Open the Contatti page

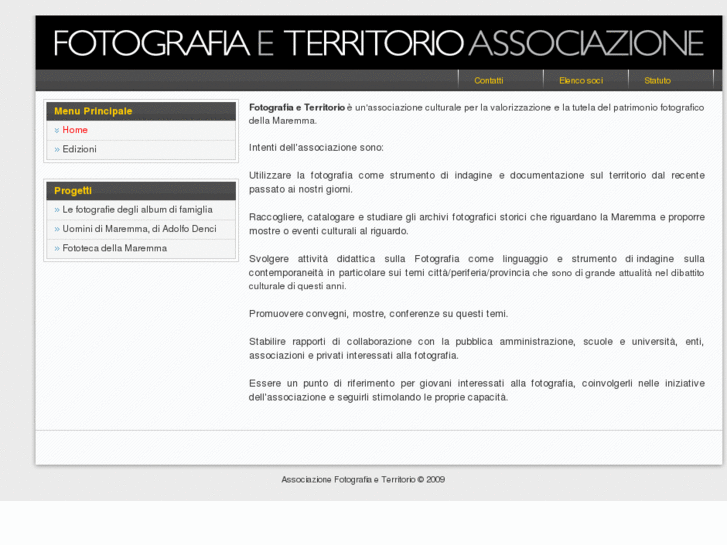point(489,81)
